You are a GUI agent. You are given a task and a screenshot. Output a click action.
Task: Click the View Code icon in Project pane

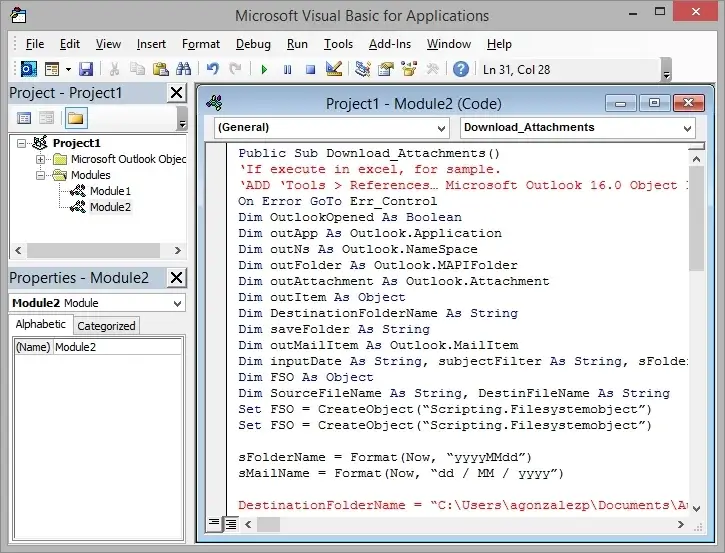point(24,118)
